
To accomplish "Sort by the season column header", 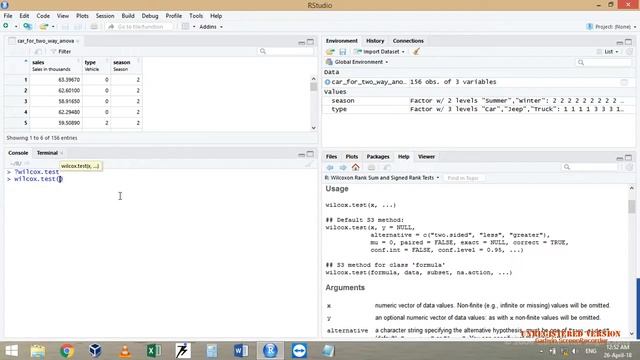I will 126,65.
